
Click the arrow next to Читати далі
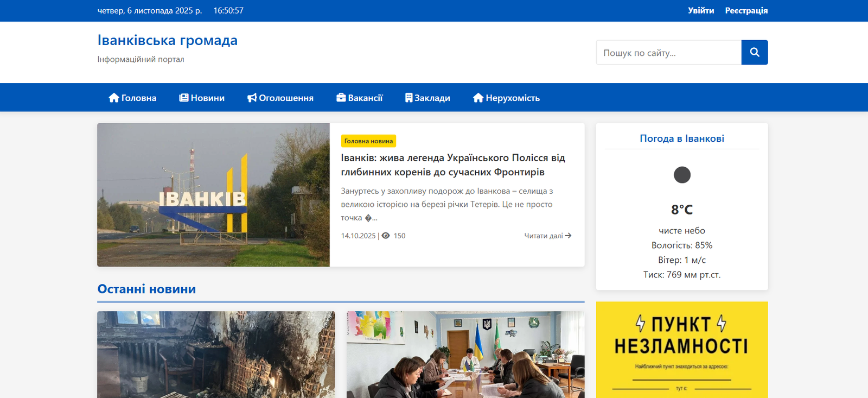click(x=568, y=236)
